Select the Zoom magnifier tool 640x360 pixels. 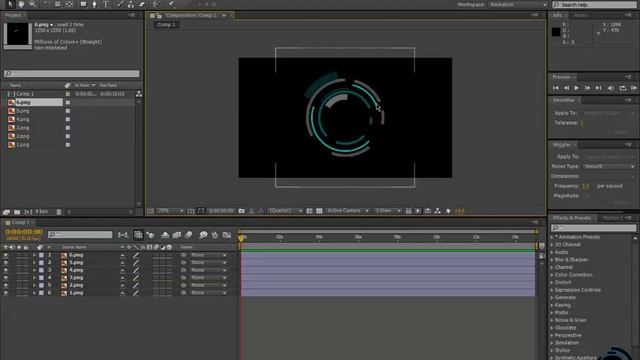33,4
